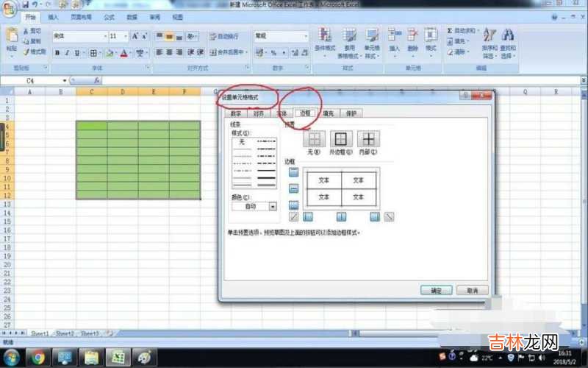Click the Format Painter (格式刷) icon

(26, 52)
